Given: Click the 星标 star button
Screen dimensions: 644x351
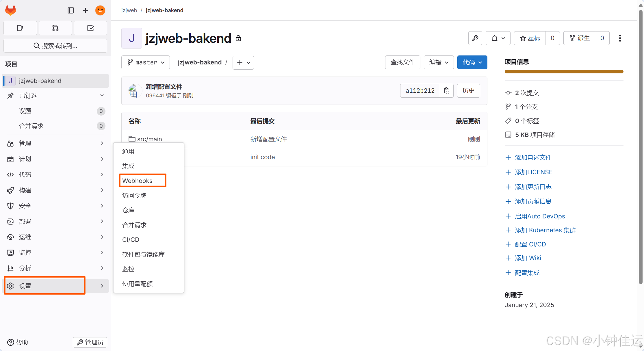Looking at the screenshot, I should [x=530, y=38].
